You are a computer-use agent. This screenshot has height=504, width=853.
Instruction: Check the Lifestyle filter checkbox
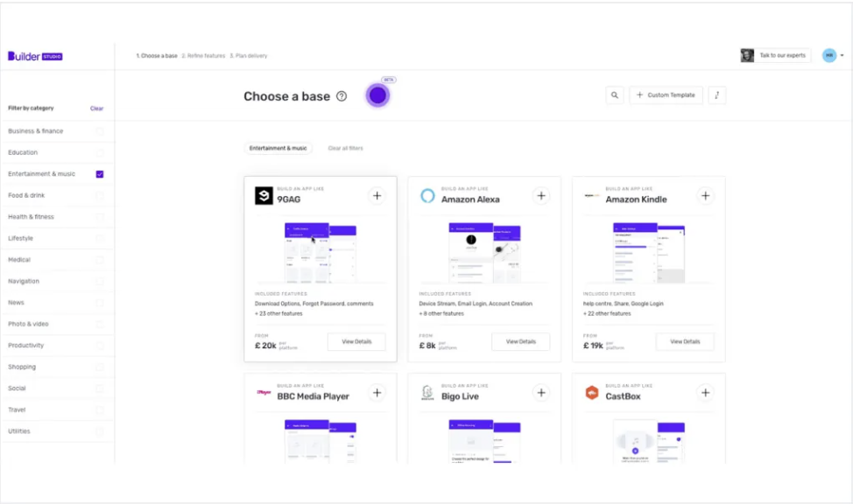pyautogui.click(x=100, y=238)
